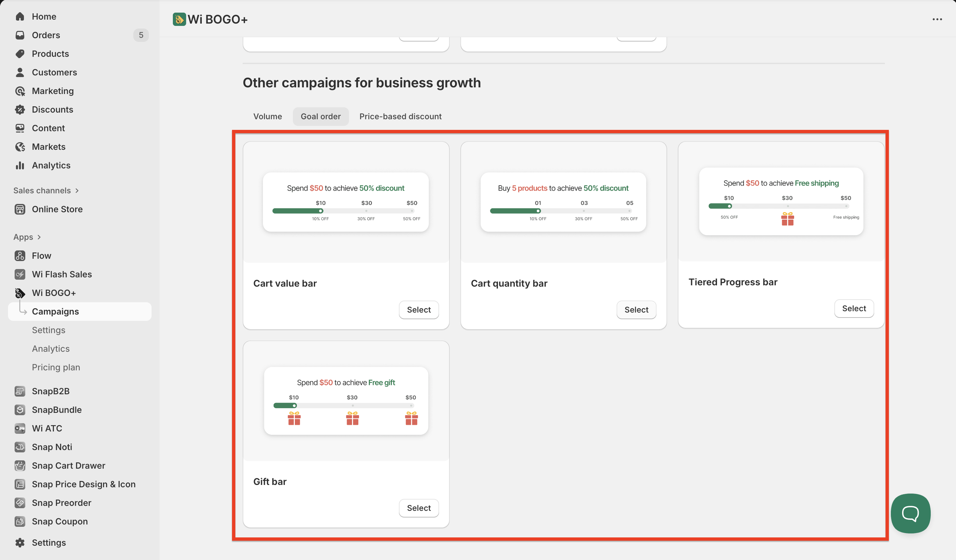Click the Home icon in sidebar

[20, 16]
